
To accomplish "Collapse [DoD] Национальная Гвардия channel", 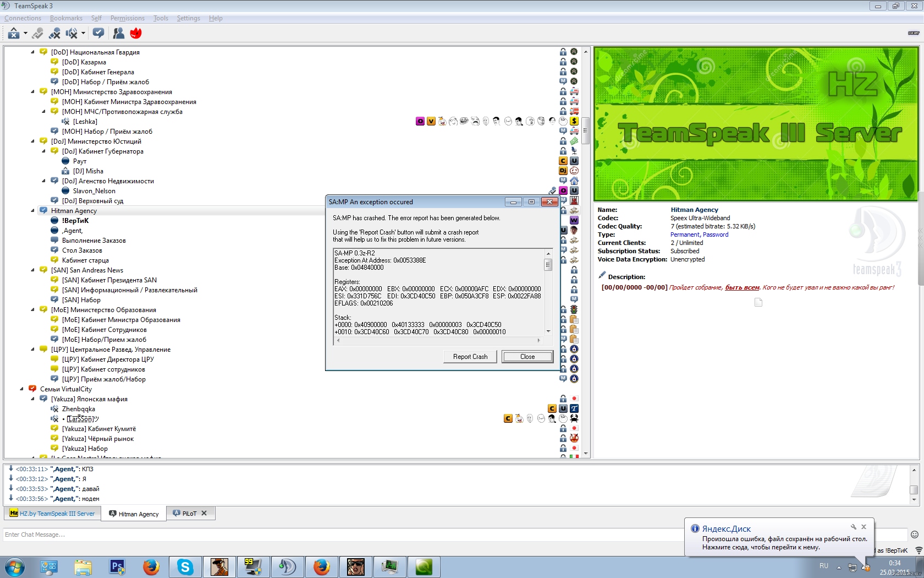I will coord(32,52).
